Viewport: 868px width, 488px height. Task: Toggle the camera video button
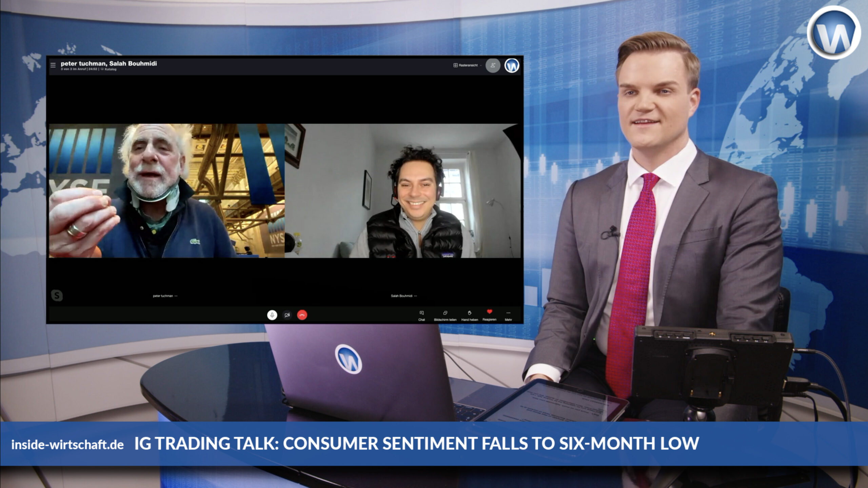[287, 315]
